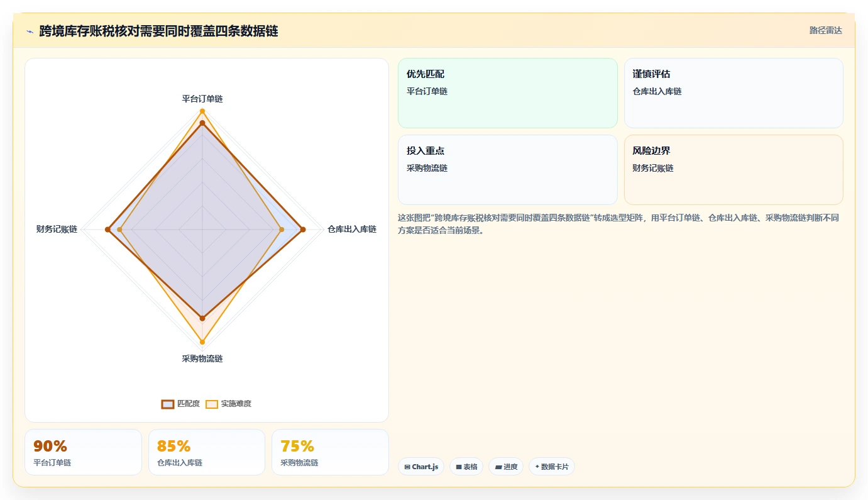868x500 pixels.
Task: Click the 进度 tag
Action: click(506, 467)
